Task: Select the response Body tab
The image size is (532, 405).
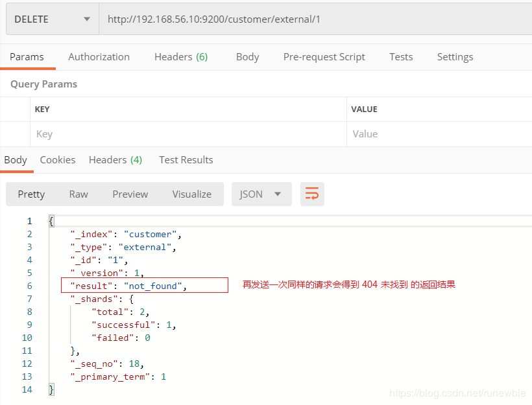Action: (x=16, y=160)
